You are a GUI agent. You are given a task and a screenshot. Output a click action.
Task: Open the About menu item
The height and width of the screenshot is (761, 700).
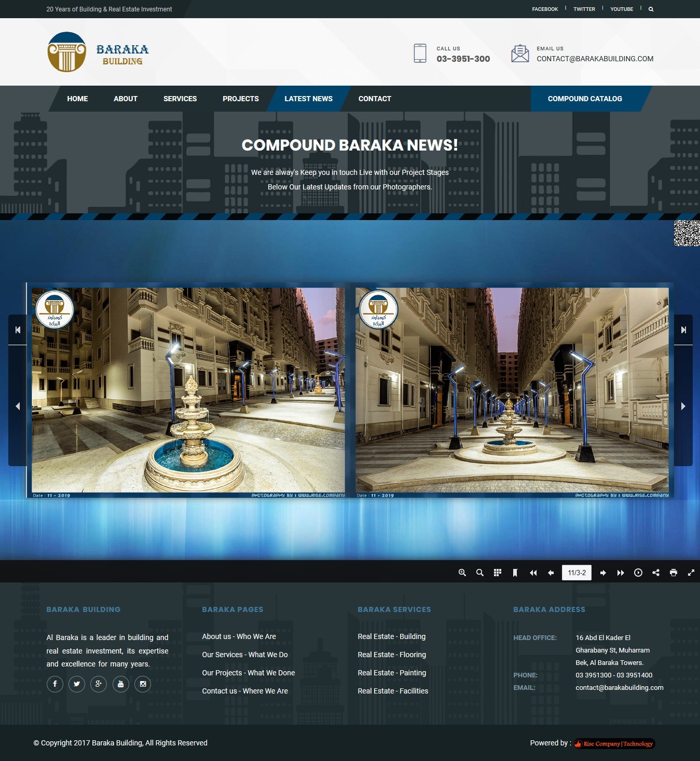[x=126, y=99]
